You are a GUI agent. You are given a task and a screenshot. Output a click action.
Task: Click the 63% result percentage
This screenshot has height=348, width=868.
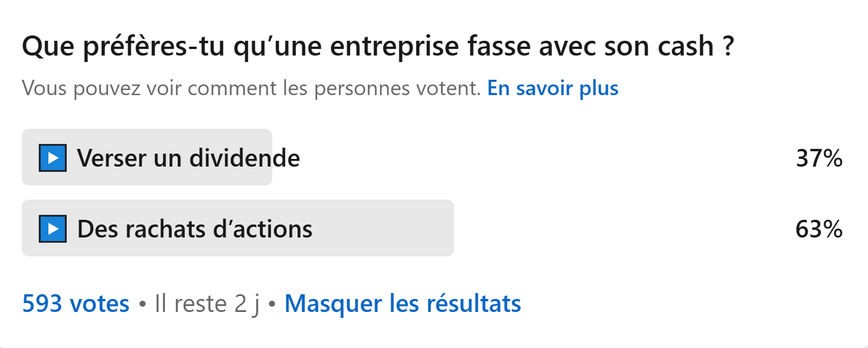click(x=819, y=229)
